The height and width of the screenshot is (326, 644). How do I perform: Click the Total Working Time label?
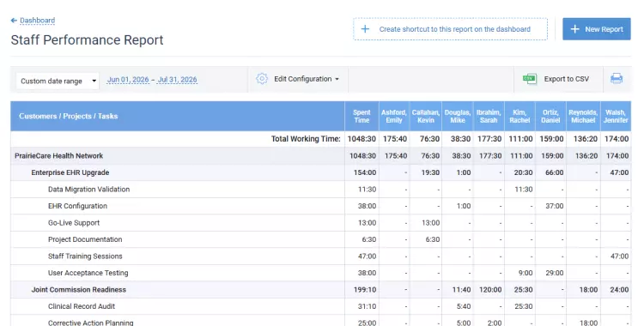pos(306,139)
